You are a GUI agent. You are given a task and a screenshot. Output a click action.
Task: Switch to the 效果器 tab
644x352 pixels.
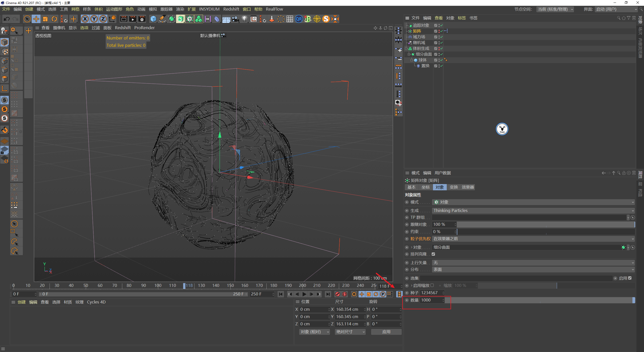(x=468, y=187)
